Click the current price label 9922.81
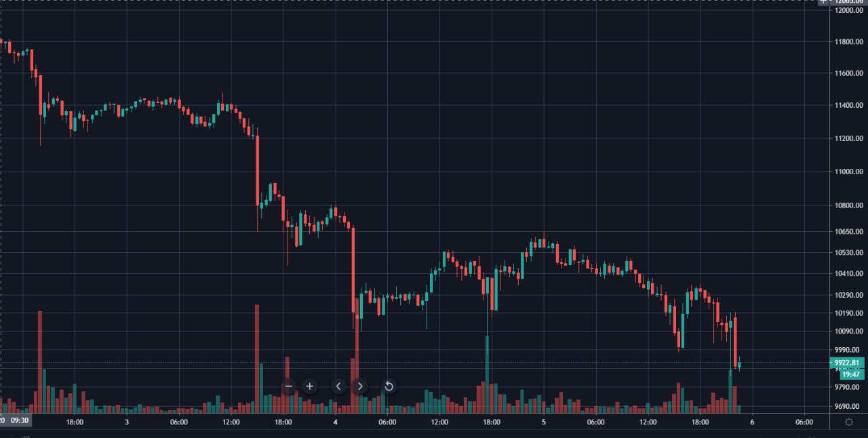Screen dimensions: 868x438 pos(848,363)
